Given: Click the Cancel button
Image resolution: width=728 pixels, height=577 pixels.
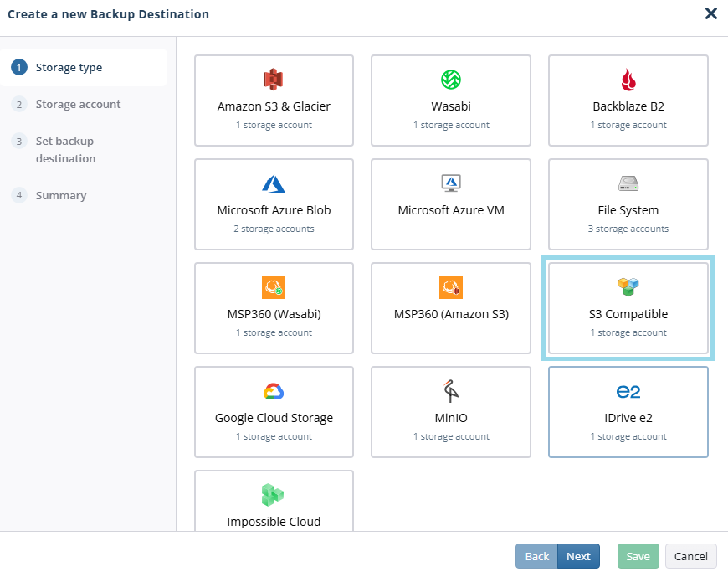Looking at the screenshot, I should (691, 556).
